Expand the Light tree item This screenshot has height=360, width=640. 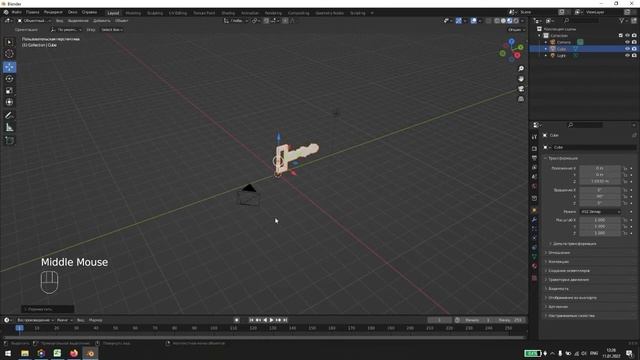[x=546, y=55]
